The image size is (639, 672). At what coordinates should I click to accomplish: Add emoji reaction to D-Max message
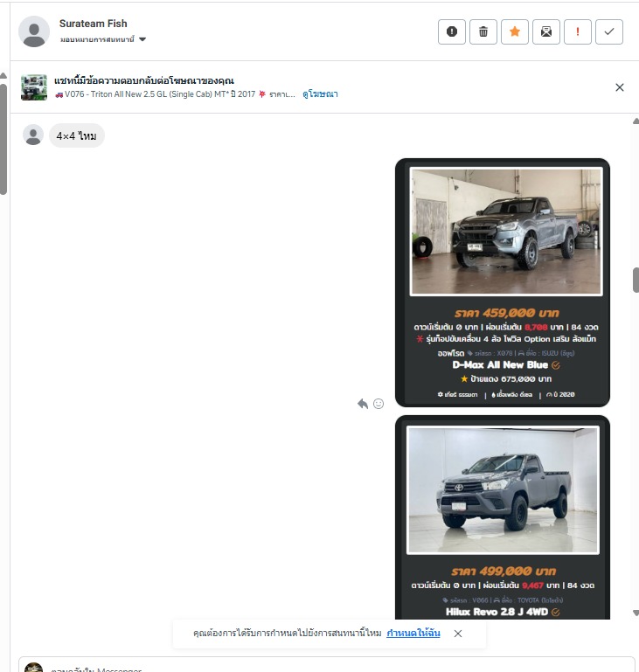coord(379,404)
